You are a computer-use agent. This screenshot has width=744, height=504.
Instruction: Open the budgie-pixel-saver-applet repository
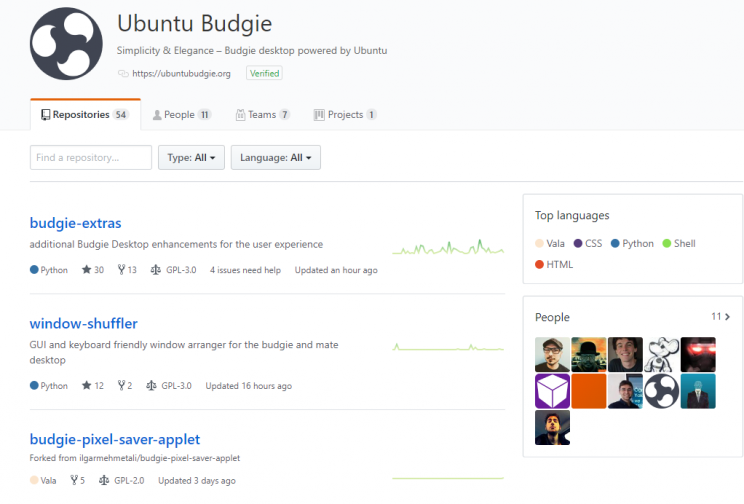pos(115,439)
